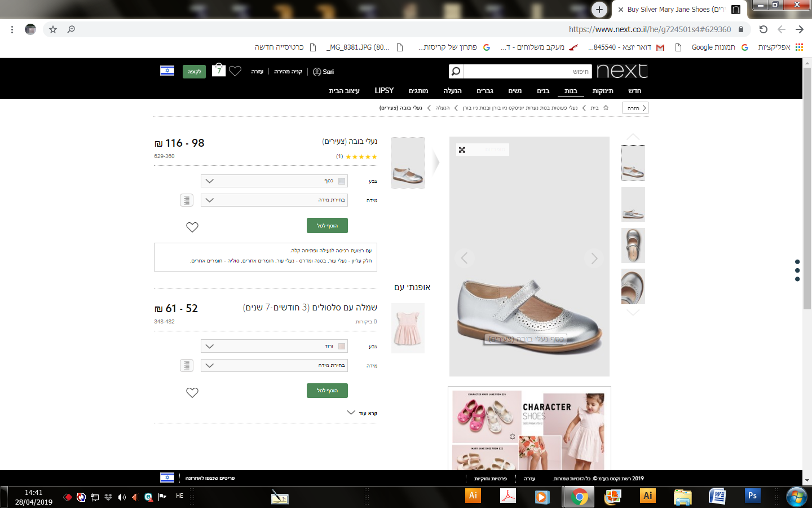Add the pink dress to the bag
Screen dimensions: 812x508
pyautogui.click(x=327, y=391)
